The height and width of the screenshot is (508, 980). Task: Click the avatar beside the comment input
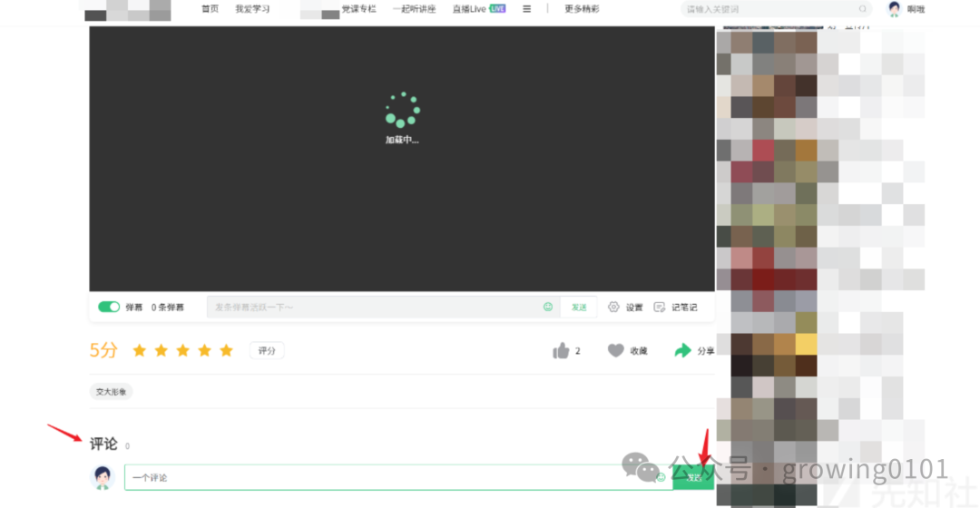(x=103, y=477)
